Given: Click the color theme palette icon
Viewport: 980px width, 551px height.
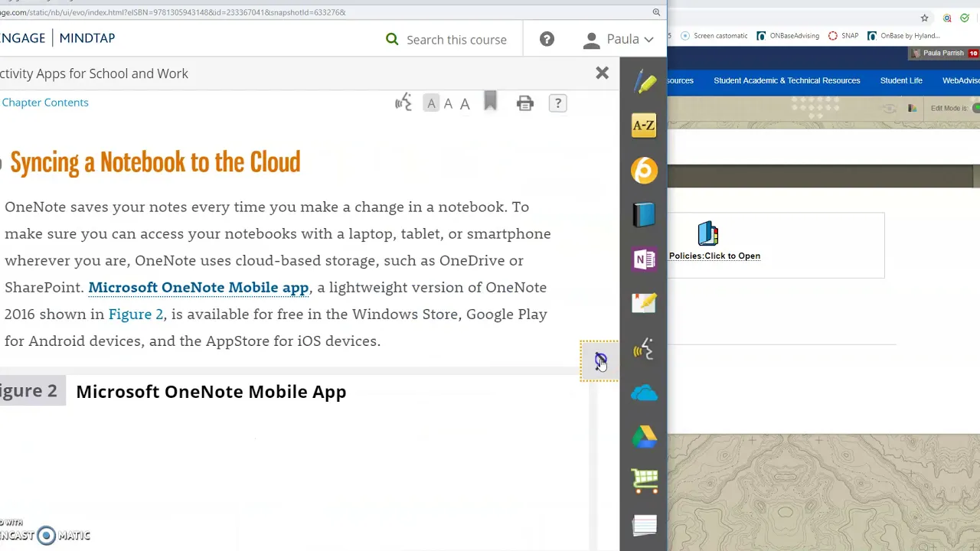Looking at the screenshot, I should pyautogui.click(x=911, y=108).
